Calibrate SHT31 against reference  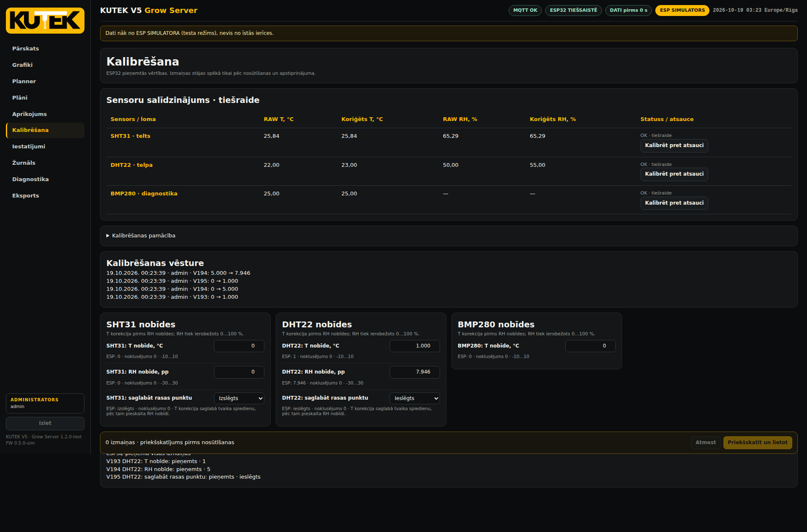(x=674, y=145)
